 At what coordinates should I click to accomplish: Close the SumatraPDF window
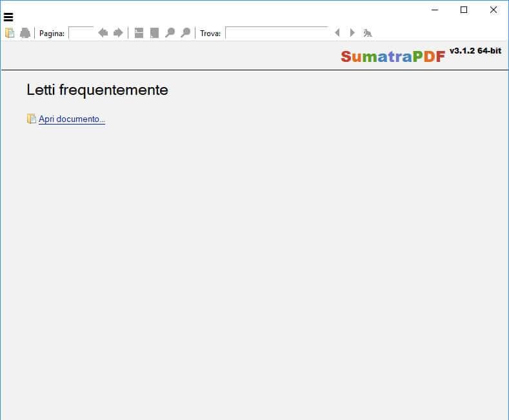(494, 10)
